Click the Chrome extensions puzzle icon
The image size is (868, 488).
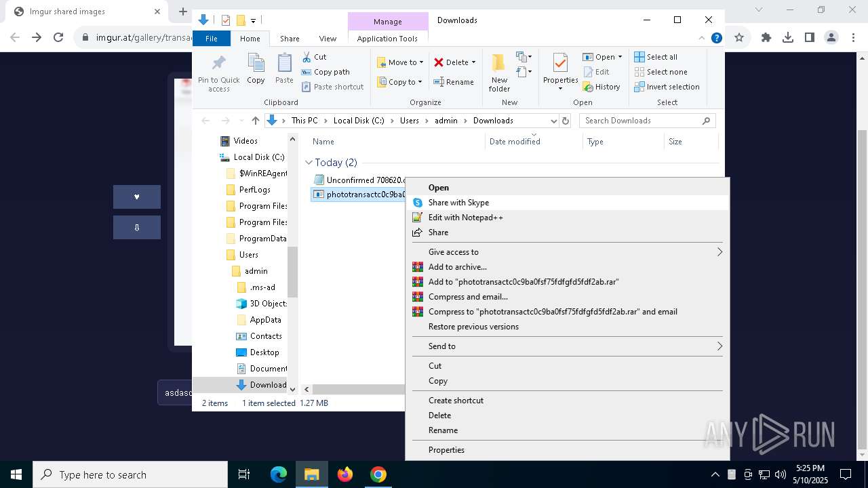click(766, 38)
